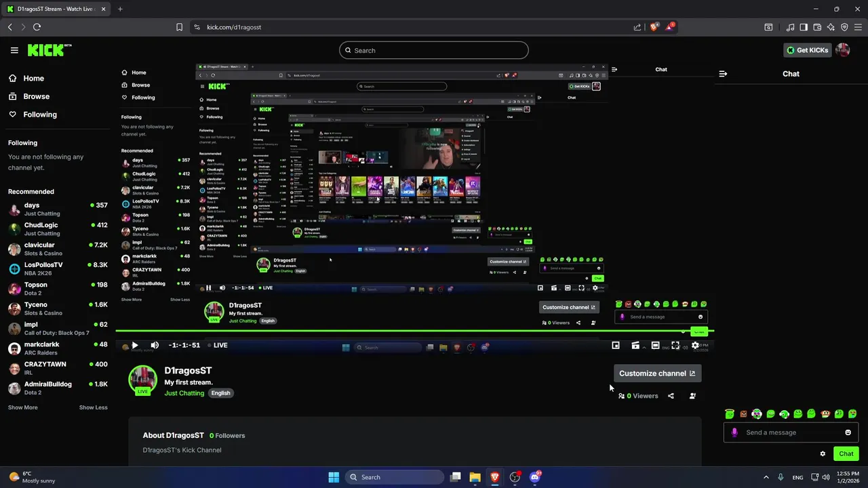
Task: Toggle fullscreen on the player
Action: [675, 345]
